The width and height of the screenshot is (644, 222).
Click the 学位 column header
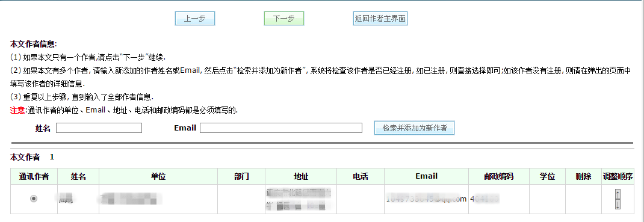click(548, 176)
